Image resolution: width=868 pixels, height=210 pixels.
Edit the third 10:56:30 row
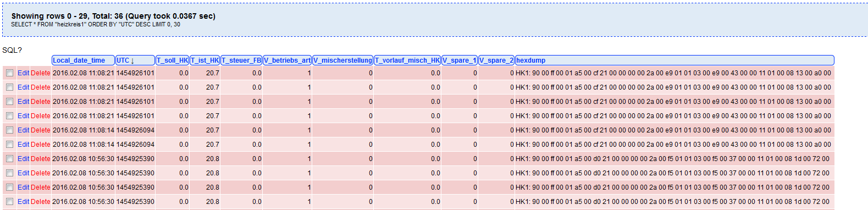[x=23, y=187]
